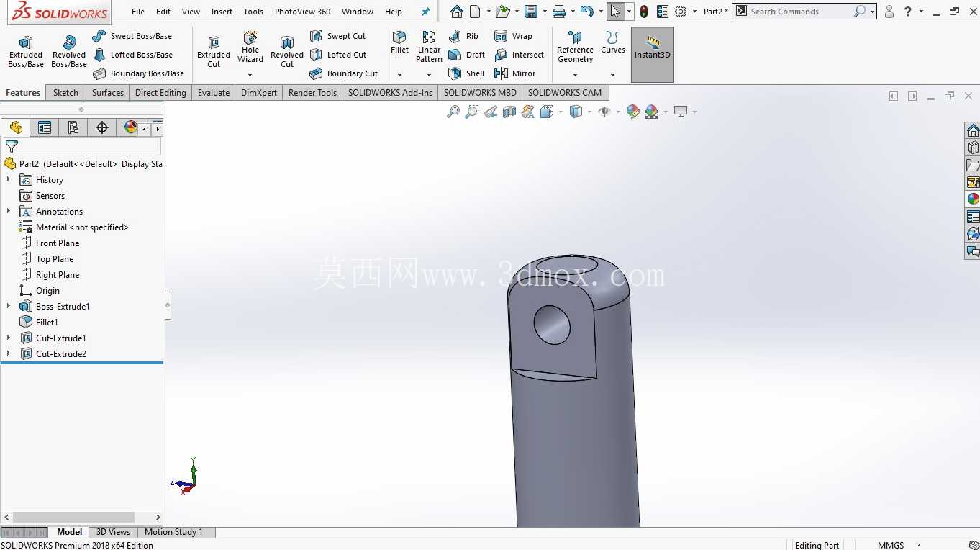Expand the Cut-Extrude2 feature
Image resolution: width=980 pixels, height=550 pixels.
9,354
